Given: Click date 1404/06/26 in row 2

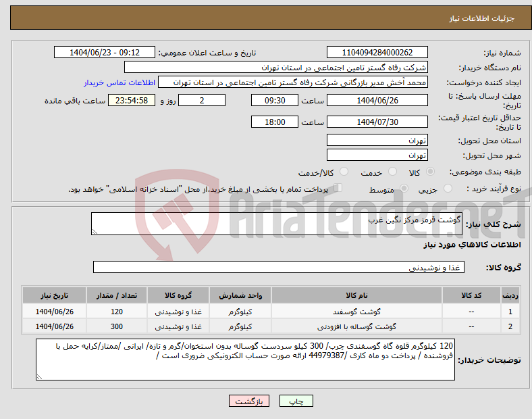Looking at the screenshot, I should click(54, 326).
